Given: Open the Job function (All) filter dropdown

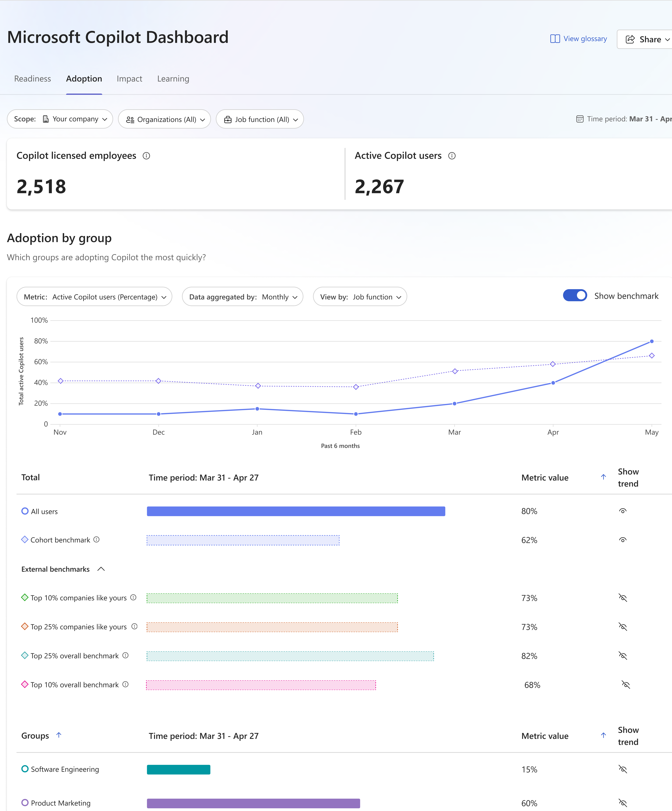Looking at the screenshot, I should [x=260, y=119].
